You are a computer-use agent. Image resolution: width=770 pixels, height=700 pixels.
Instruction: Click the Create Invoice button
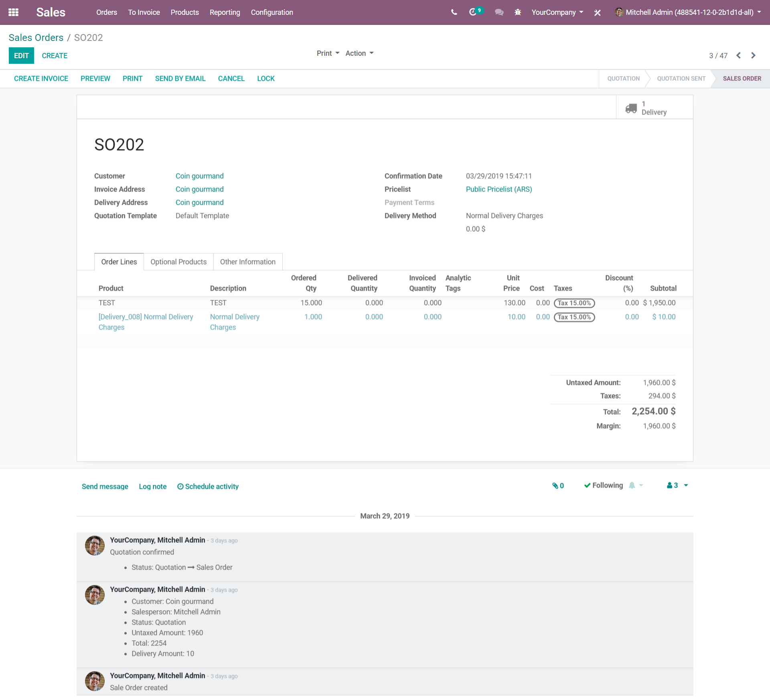click(x=41, y=79)
